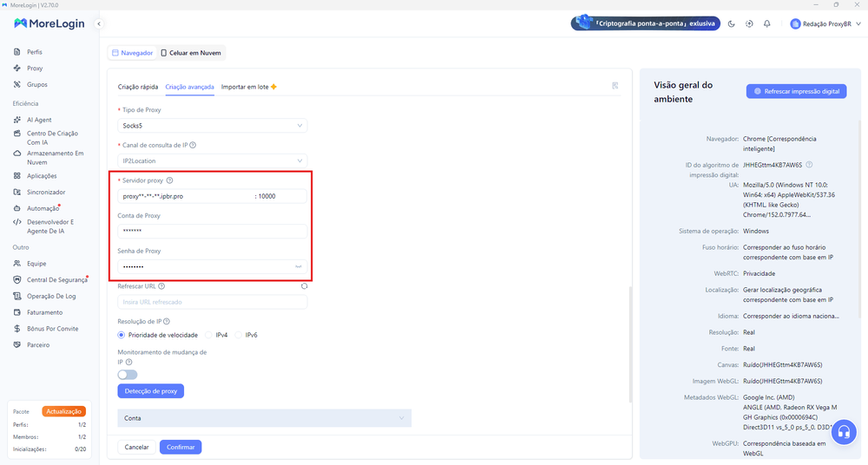Open Faturamento in the sidebar
The image size is (868, 465).
(44, 312)
